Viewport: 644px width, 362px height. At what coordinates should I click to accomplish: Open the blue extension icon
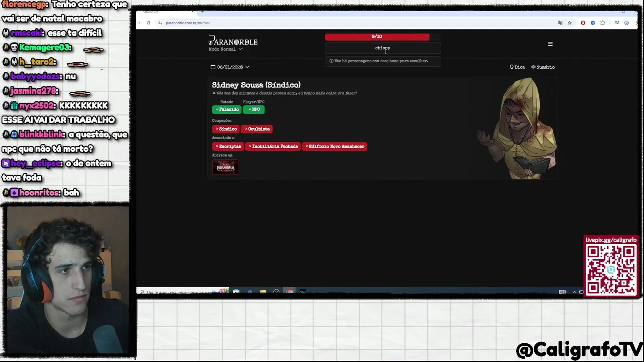tap(592, 23)
